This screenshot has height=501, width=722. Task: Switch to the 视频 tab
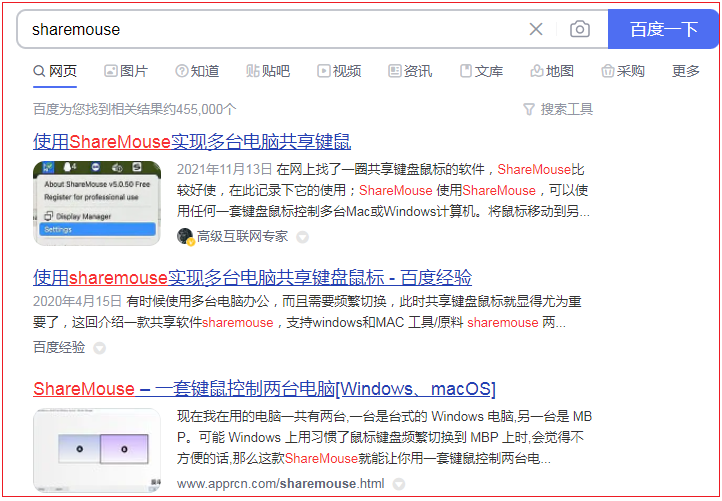coord(339,71)
